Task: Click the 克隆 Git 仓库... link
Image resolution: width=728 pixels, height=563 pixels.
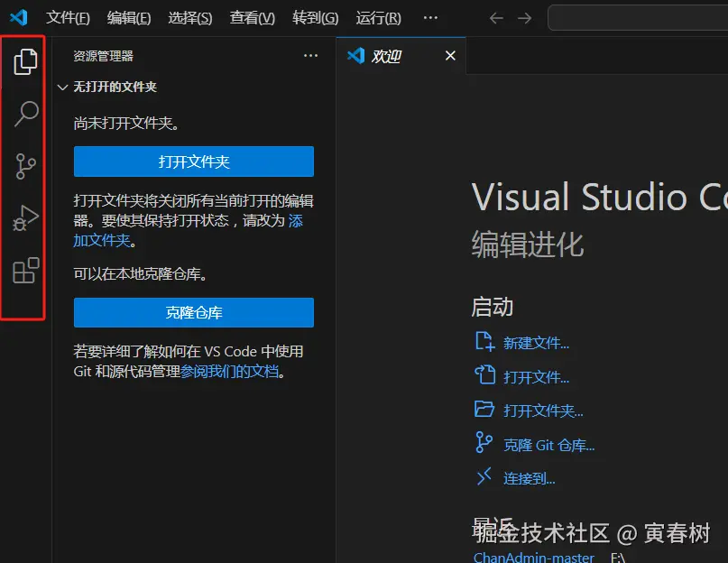Action: (x=549, y=445)
